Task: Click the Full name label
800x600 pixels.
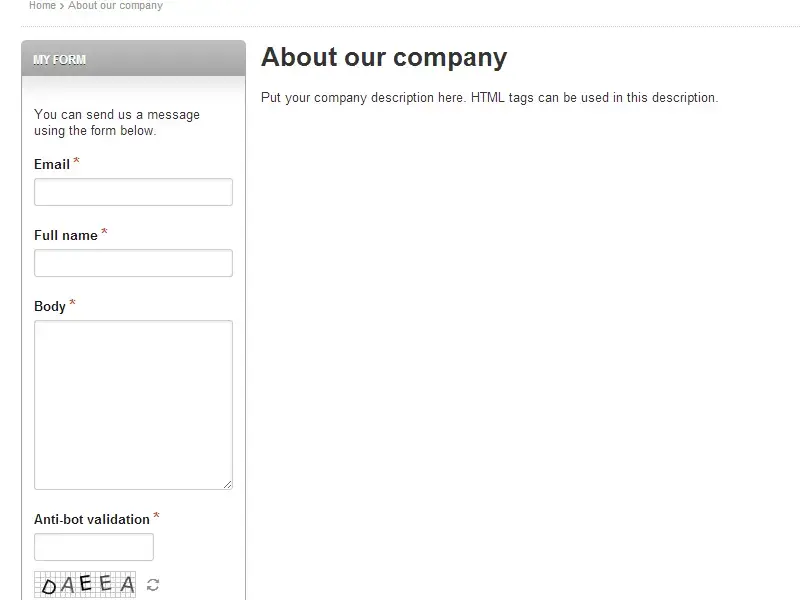Action: point(66,235)
